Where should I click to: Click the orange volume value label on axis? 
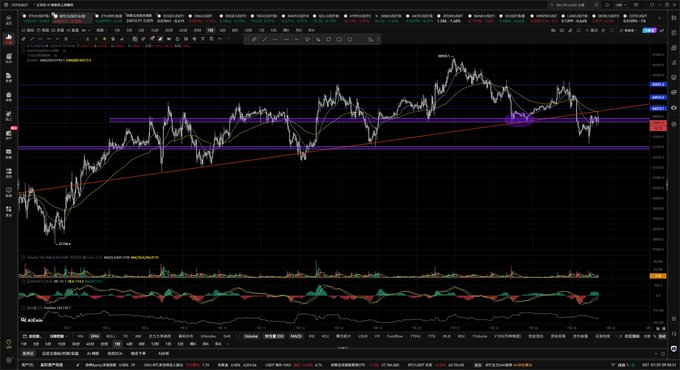[x=658, y=276]
